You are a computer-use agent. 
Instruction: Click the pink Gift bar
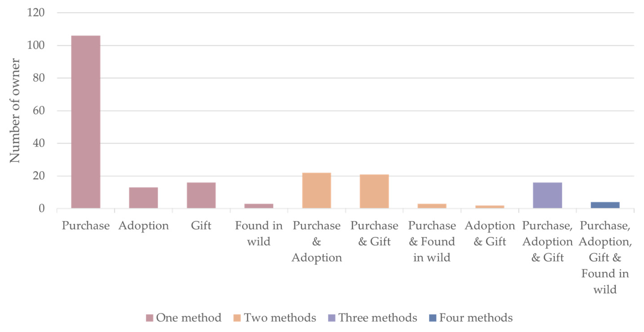[201, 195]
